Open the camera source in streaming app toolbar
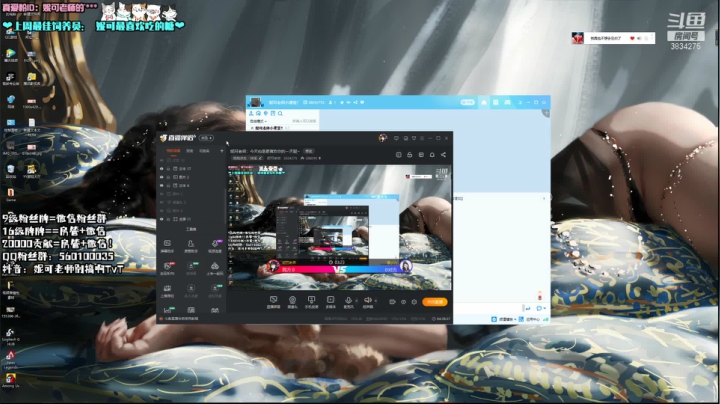The height and width of the screenshot is (404, 720). pos(292,300)
